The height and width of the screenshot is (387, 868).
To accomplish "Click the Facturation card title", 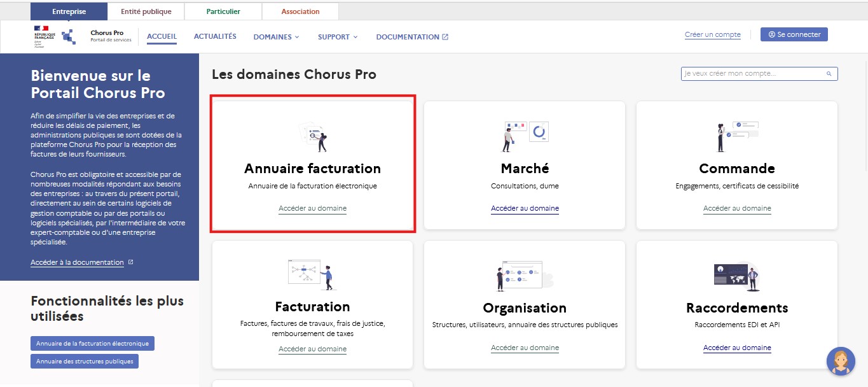I will tap(312, 307).
